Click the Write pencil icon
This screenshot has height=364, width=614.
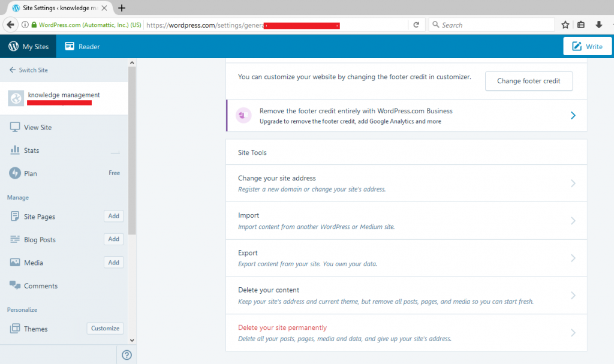tap(577, 46)
